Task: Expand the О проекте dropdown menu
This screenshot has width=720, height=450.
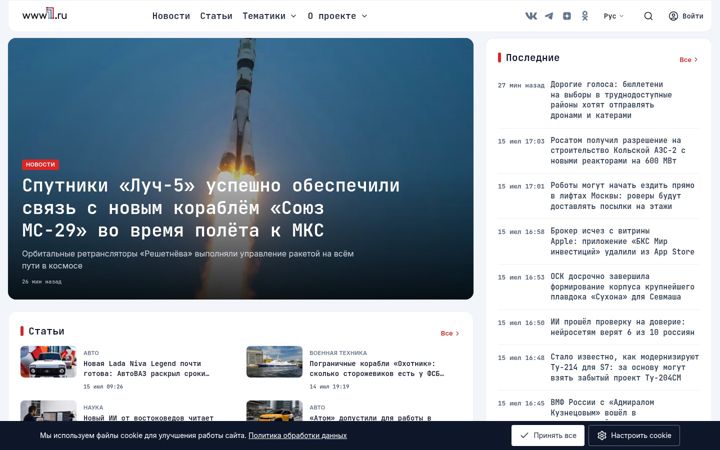Action: (338, 16)
